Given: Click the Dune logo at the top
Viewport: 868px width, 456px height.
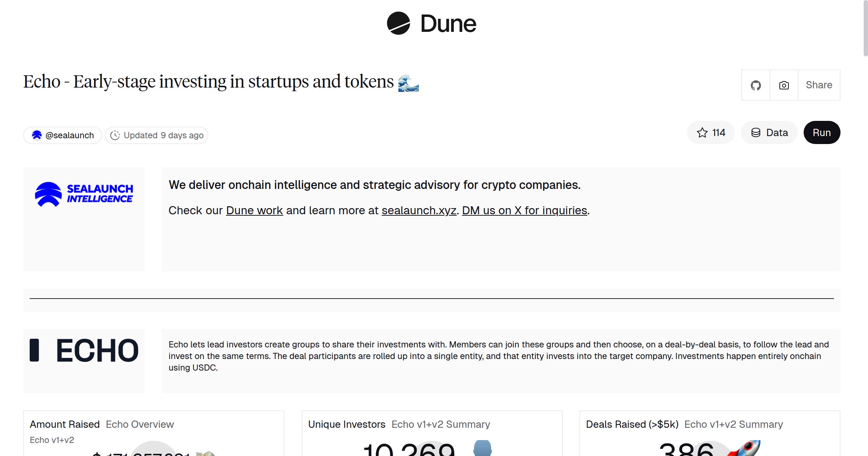Looking at the screenshot, I should (x=430, y=24).
